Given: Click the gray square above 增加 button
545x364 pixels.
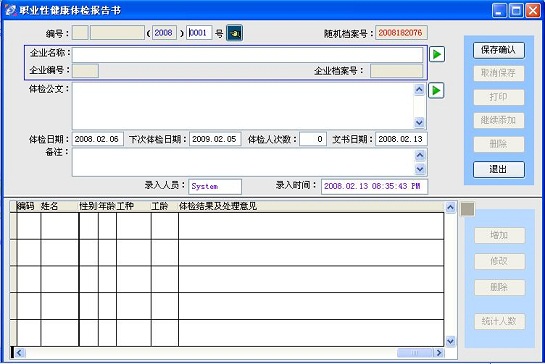Looking at the screenshot, I should (467, 209).
